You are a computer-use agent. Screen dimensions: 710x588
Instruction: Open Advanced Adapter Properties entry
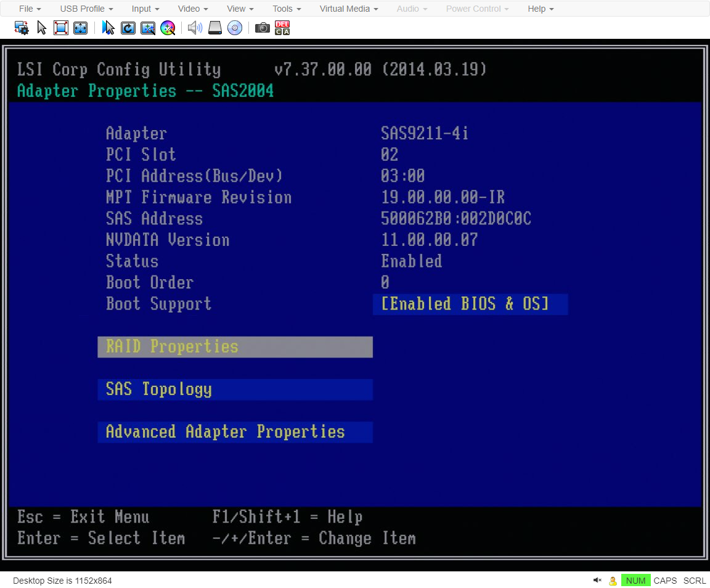click(x=235, y=432)
